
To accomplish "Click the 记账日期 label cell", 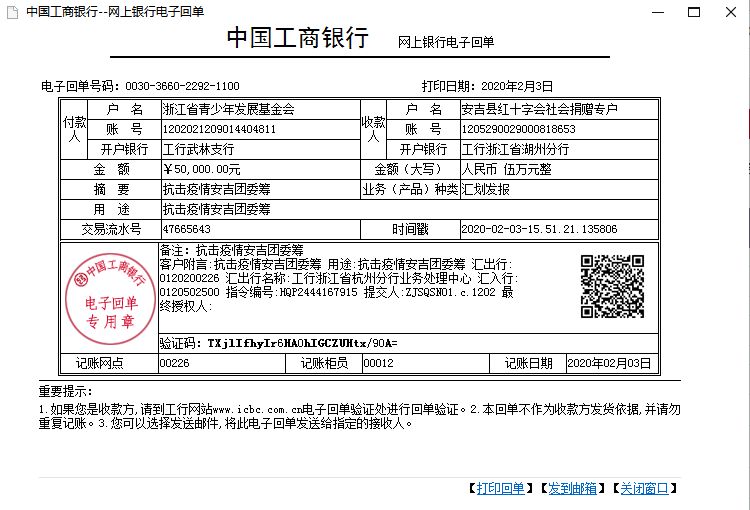I will pos(528,364).
